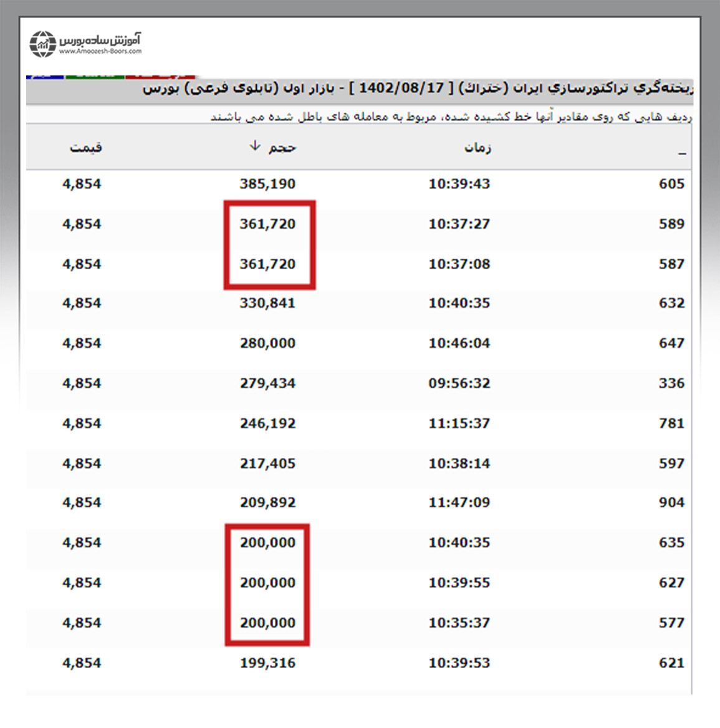The image size is (720, 728).
Task: Click the dash header of row-number column
Action: 682,151
